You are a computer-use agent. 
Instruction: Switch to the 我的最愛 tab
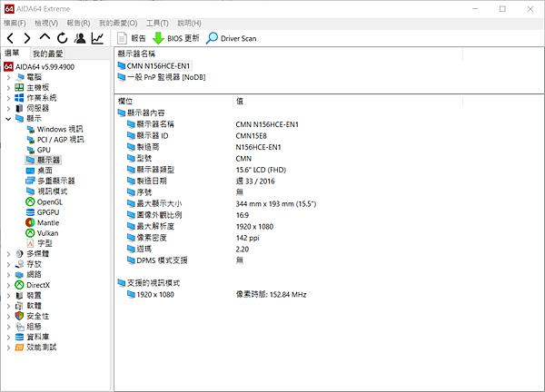click(x=48, y=54)
